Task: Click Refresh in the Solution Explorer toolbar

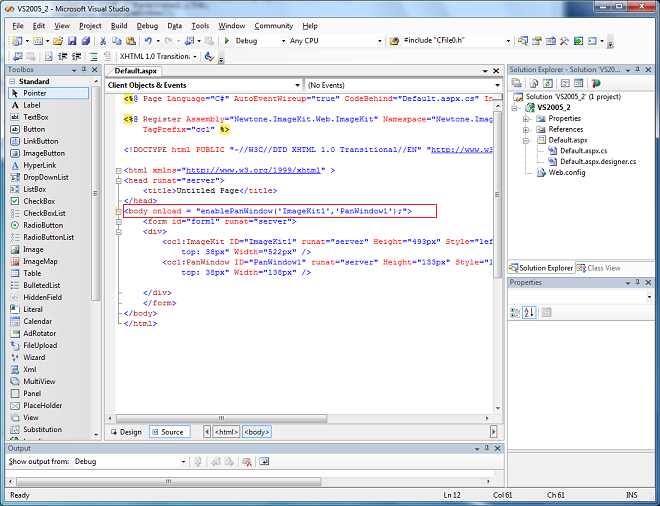Action: [x=548, y=83]
